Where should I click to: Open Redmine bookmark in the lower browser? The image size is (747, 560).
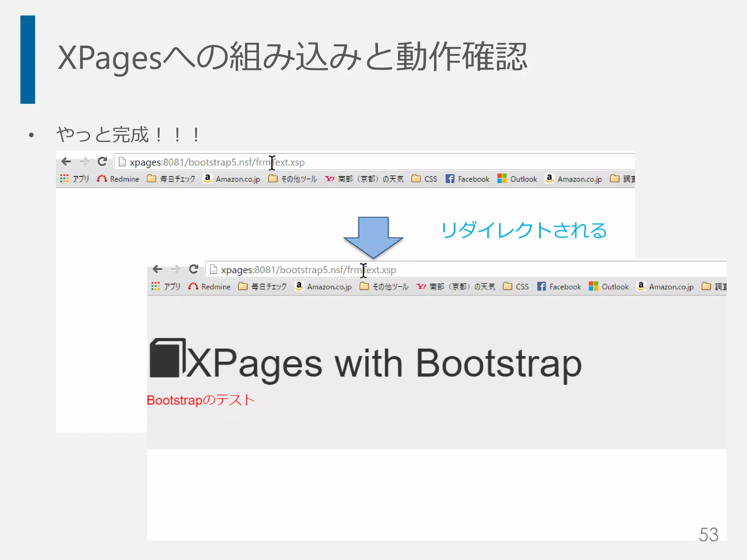coord(209,286)
